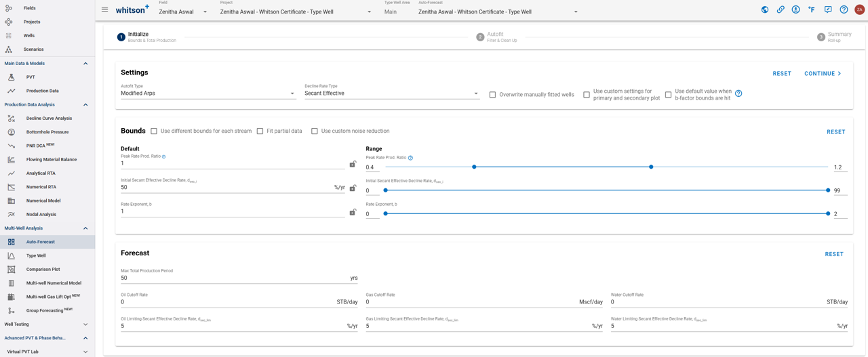Image resolution: width=868 pixels, height=357 pixels.
Task: Collapse the Main Data & Models section
Action: point(85,64)
